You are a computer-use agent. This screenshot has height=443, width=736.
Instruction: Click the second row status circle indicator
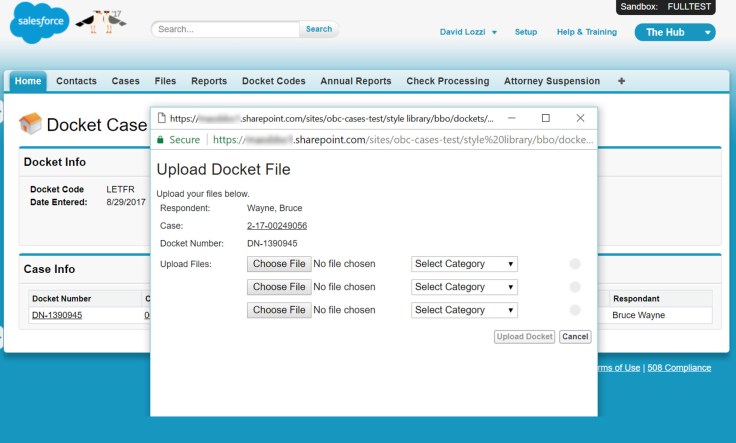click(x=575, y=287)
